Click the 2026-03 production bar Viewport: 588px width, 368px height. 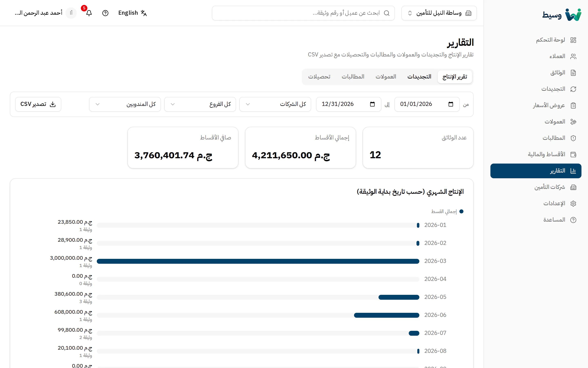[x=258, y=261]
